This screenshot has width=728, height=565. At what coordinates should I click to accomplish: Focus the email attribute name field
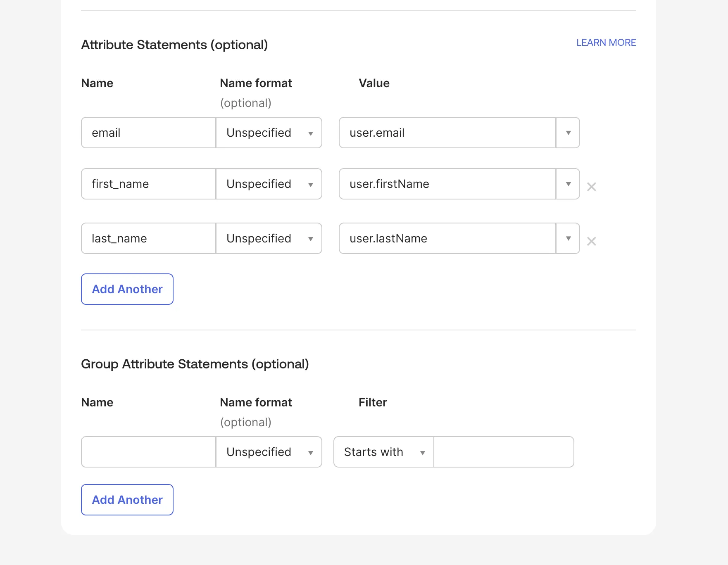tap(148, 133)
